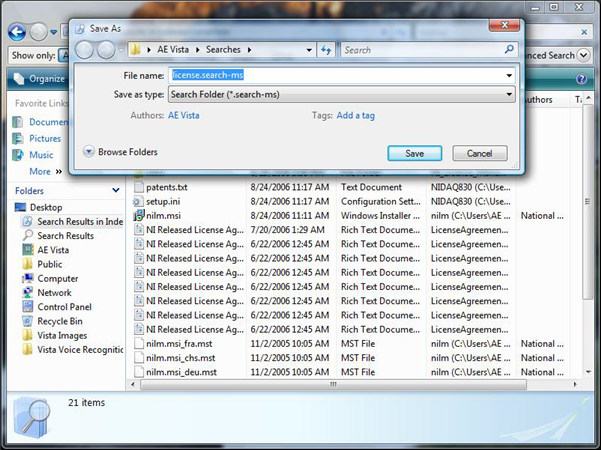
Task: Click the setup.ini file icon
Action: point(138,201)
